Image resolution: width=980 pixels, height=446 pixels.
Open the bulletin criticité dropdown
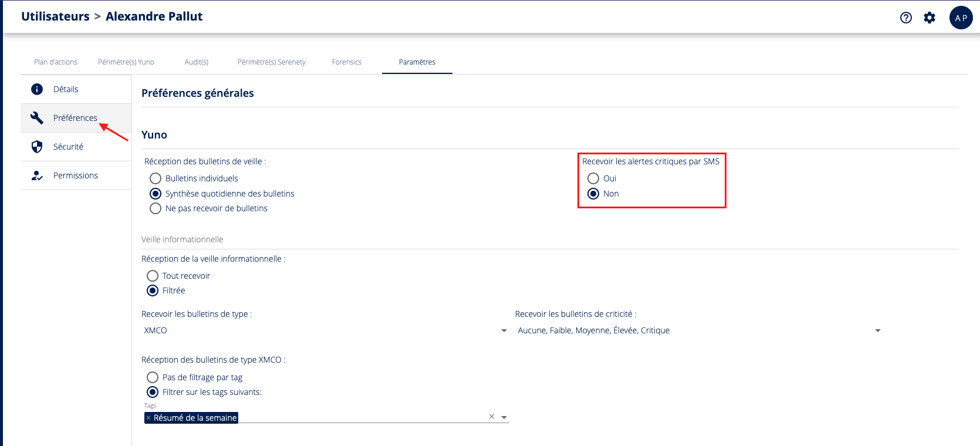877,331
